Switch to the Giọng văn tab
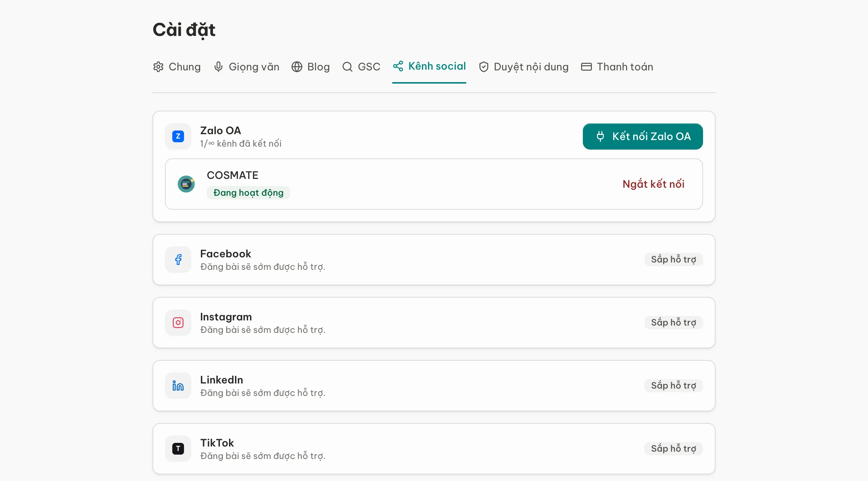This screenshot has height=481, width=868. tap(246, 67)
